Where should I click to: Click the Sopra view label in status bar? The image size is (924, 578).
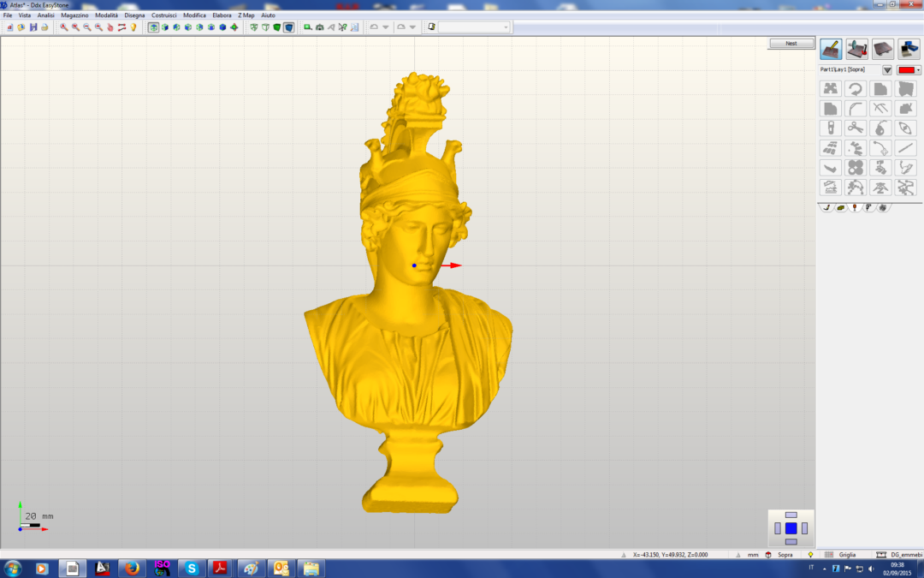click(785, 555)
